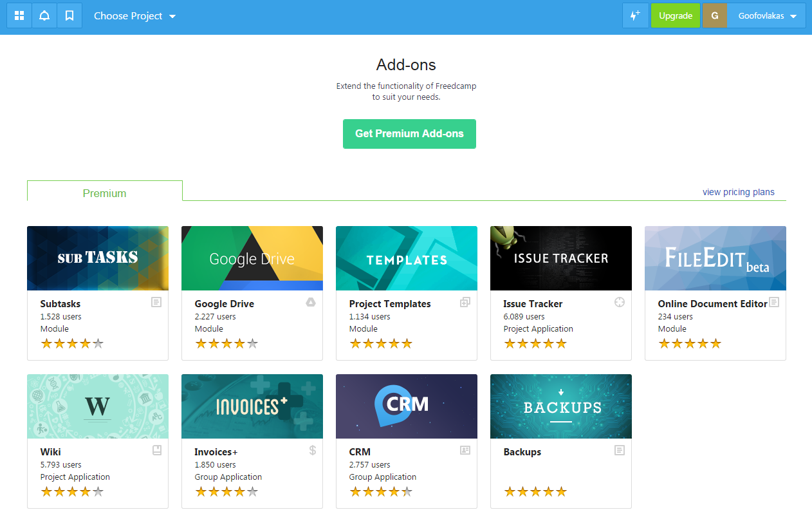Open the Subtasks add-on title

point(60,304)
